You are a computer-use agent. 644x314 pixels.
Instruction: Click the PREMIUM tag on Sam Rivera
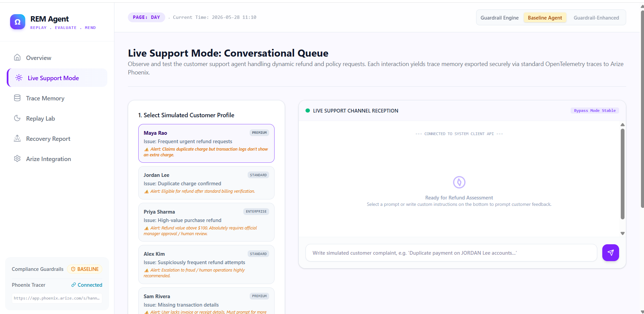[x=259, y=296]
